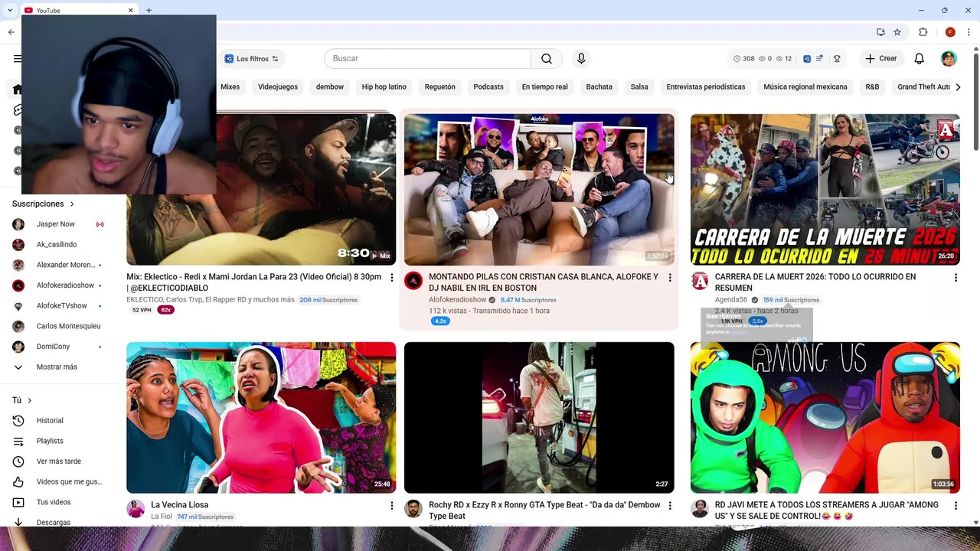This screenshot has height=551, width=980.
Task: Open options for Mix: Eklectico video
Action: click(391, 278)
